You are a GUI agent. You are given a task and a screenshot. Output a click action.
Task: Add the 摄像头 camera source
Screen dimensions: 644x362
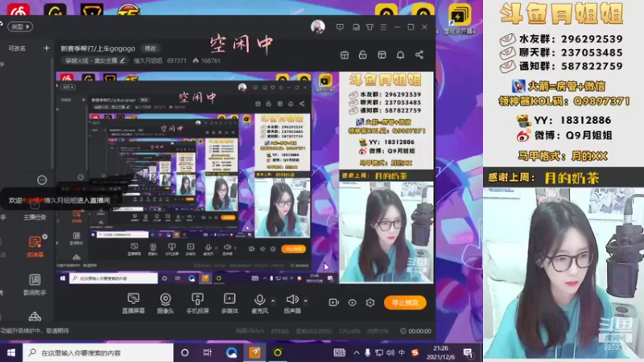point(165,303)
